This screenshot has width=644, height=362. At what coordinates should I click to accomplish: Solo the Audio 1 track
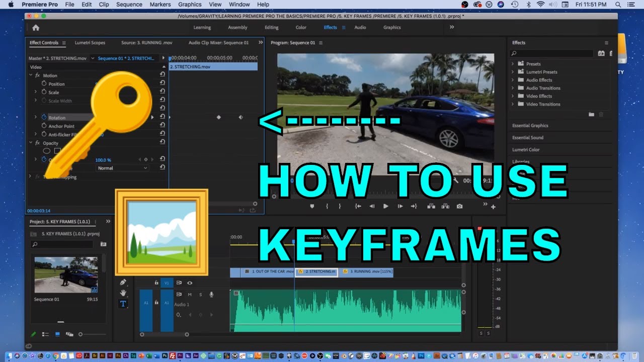point(200,294)
